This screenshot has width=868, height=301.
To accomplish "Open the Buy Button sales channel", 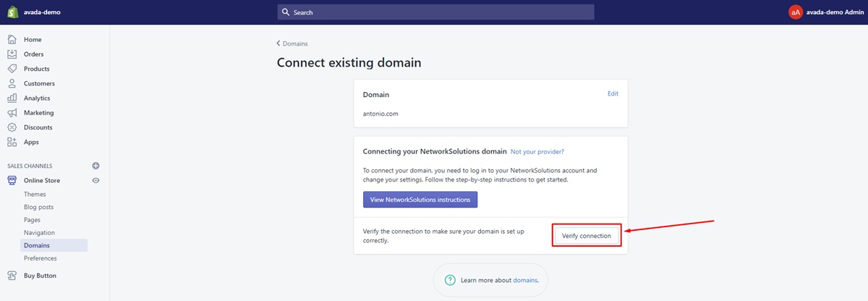I will [x=40, y=276].
